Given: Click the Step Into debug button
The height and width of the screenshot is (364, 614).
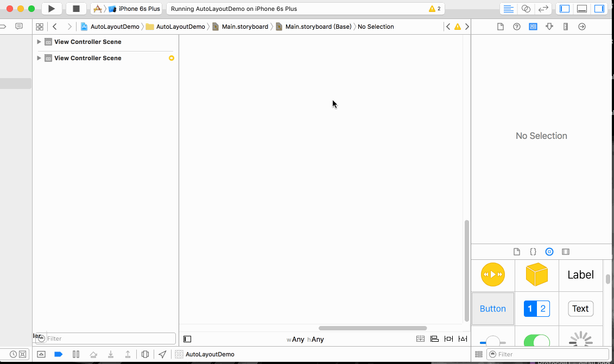Looking at the screenshot, I should [x=111, y=354].
